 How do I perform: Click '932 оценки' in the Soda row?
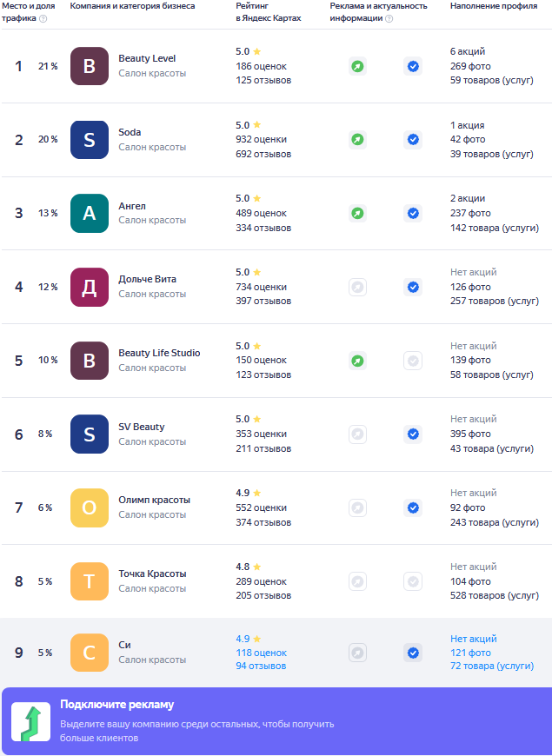click(261, 140)
